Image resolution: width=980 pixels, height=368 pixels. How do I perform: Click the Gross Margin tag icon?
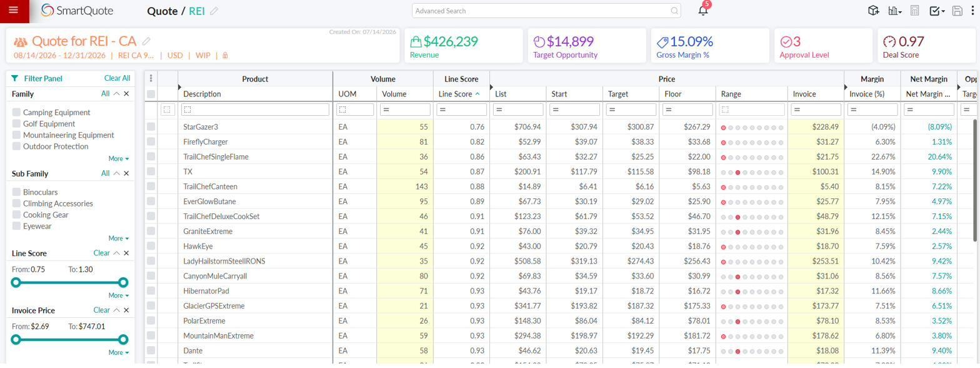pos(662,42)
